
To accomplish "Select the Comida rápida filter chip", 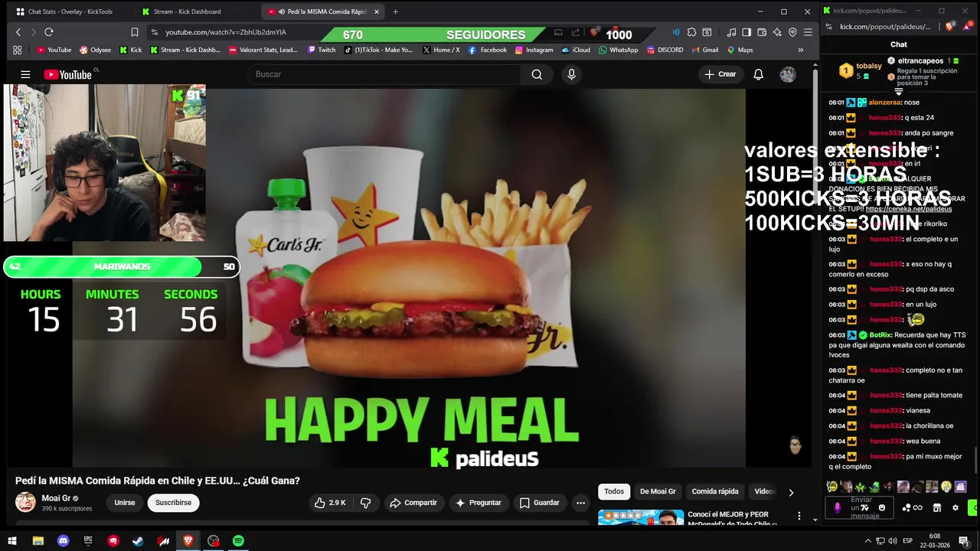I will (x=715, y=491).
